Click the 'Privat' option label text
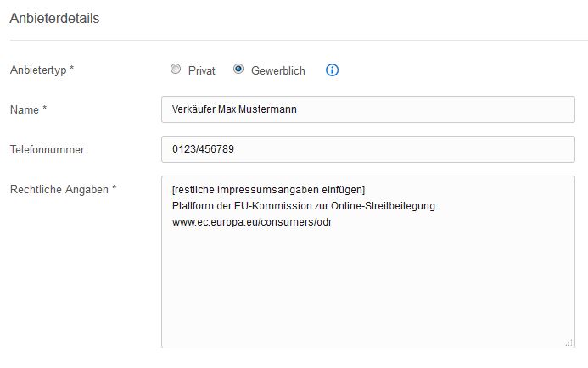This screenshot has width=588, height=368. 201,70
